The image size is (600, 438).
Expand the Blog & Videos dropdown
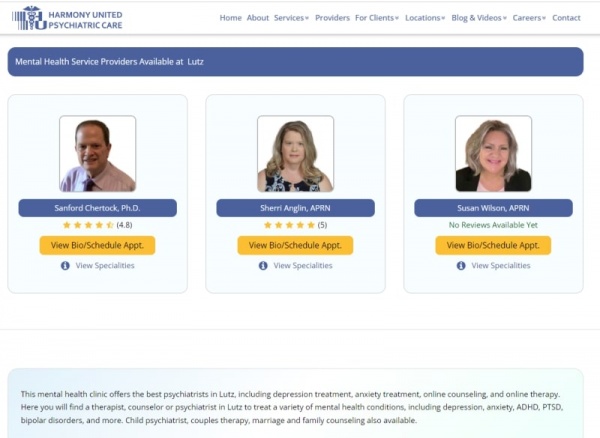pyautogui.click(x=479, y=18)
